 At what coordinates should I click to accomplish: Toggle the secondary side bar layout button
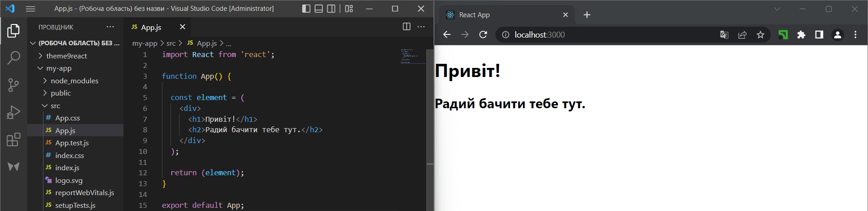[x=331, y=9]
